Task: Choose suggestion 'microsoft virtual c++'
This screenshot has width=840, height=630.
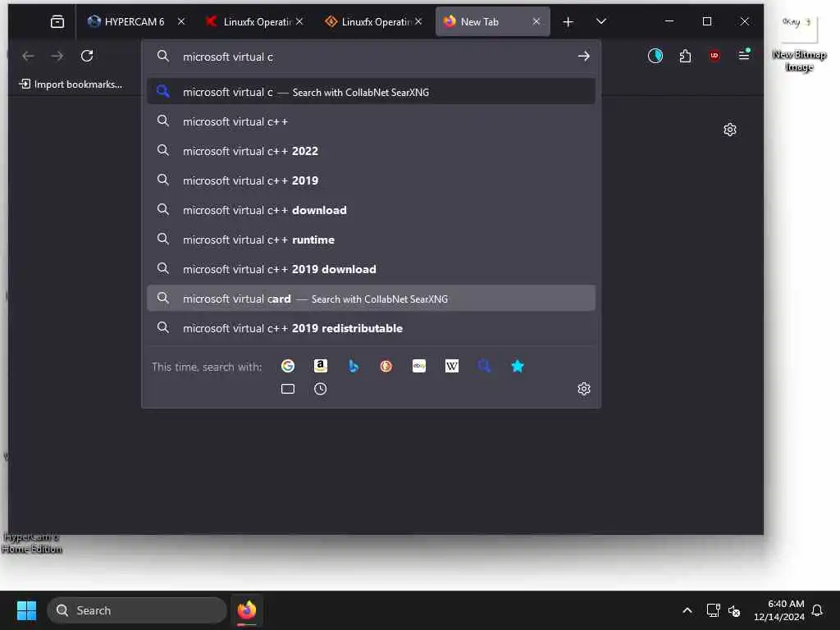Action: coord(372,121)
